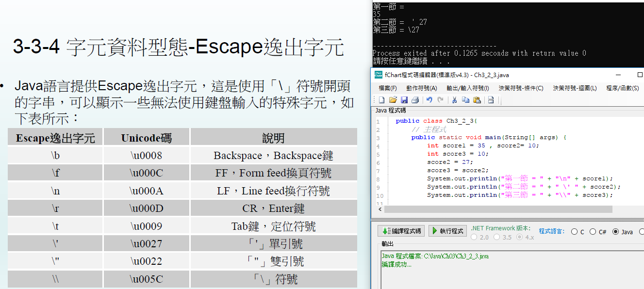The width and height of the screenshot is (644, 289).
Task: Print the code using the printer icon
Action: coord(415,100)
